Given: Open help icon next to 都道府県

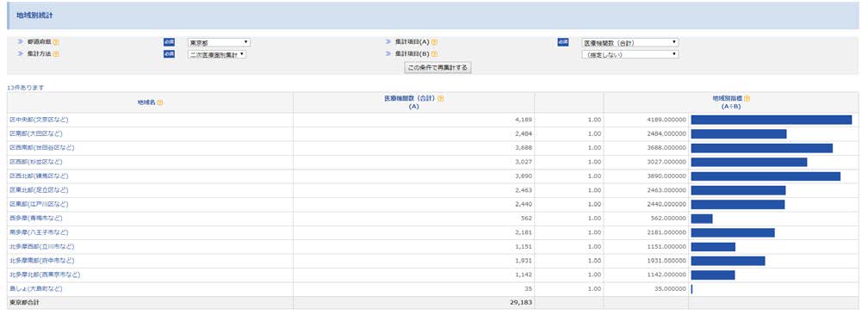Looking at the screenshot, I should (x=56, y=42).
